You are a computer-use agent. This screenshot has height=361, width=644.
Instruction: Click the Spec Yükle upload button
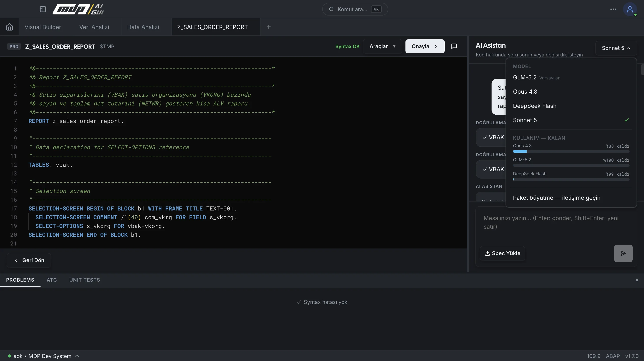pos(502,253)
